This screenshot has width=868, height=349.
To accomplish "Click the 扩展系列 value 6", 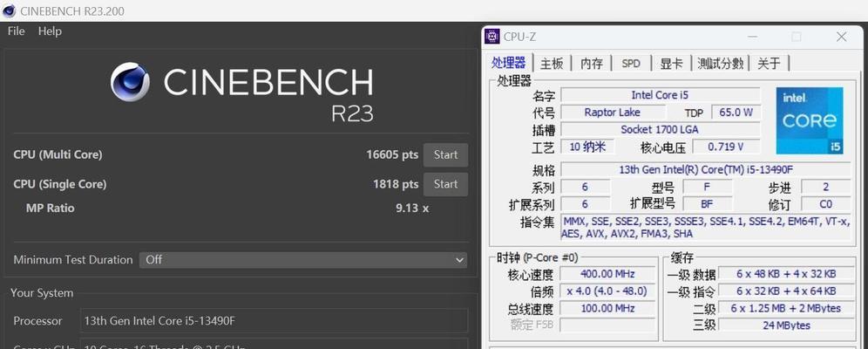I will [x=586, y=204].
